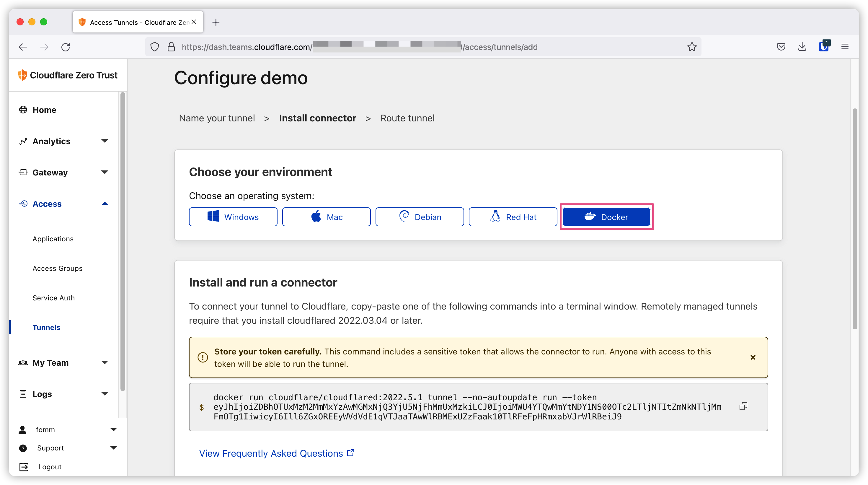This screenshot has height=485, width=868.
Task: Reload the page with refresh icon
Action: tap(66, 47)
